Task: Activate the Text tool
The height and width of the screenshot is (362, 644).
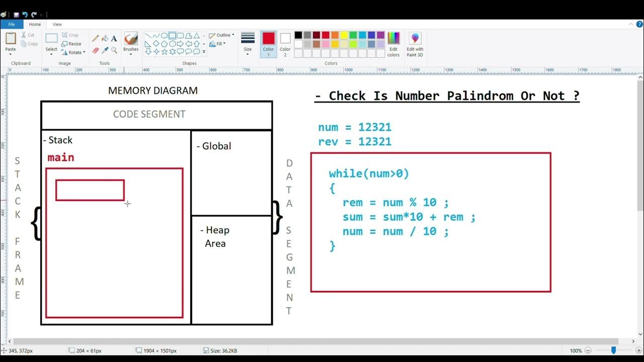Action: pyautogui.click(x=114, y=38)
